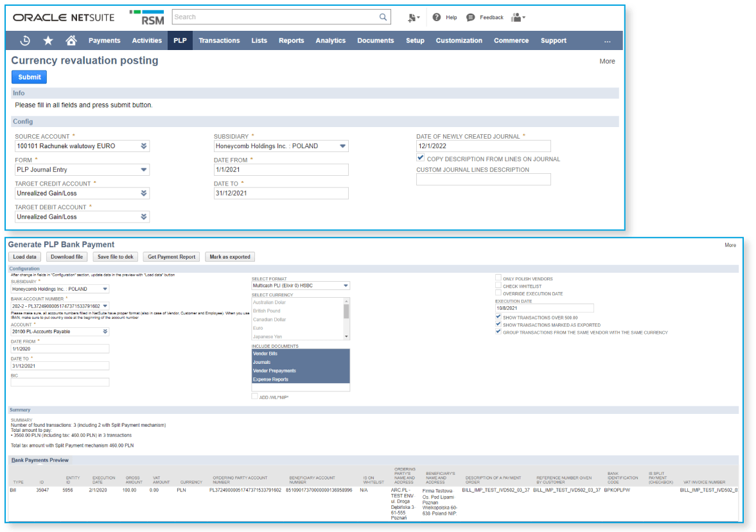Expand the Target Credit Account dropdown
The image size is (756, 532).
click(144, 193)
